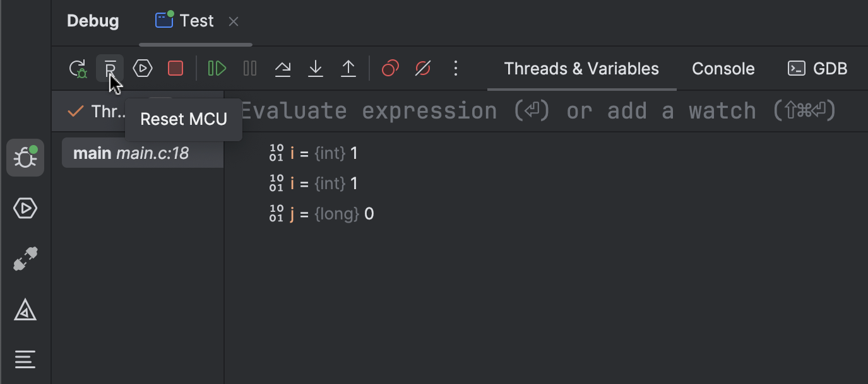Pause program execution
868x384 pixels.
[x=249, y=68]
